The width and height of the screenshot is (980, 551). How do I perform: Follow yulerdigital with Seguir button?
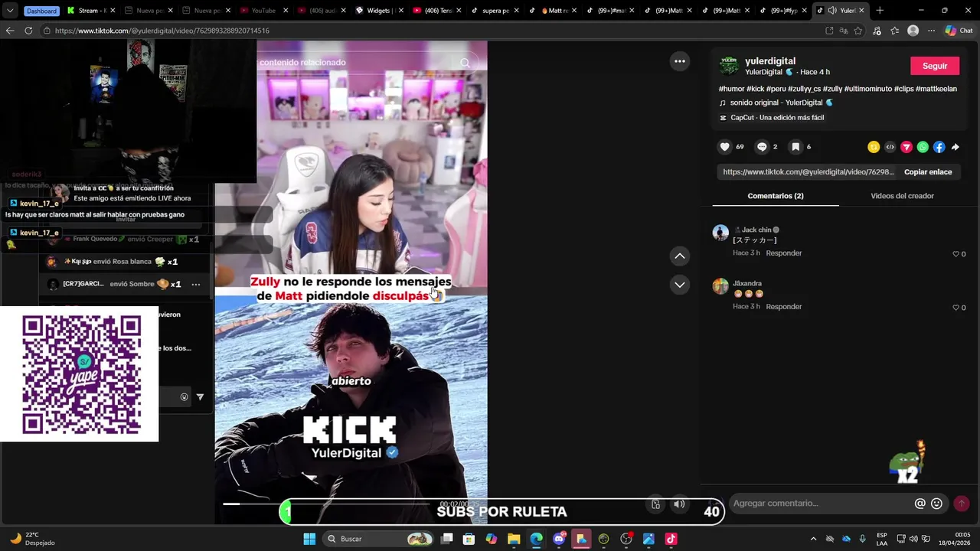[x=935, y=66]
